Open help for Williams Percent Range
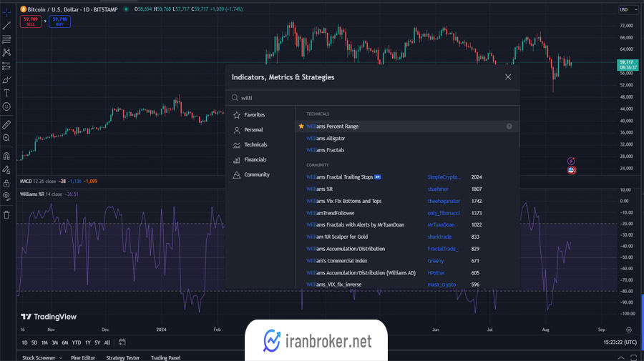The image size is (644, 361). tap(509, 127)
